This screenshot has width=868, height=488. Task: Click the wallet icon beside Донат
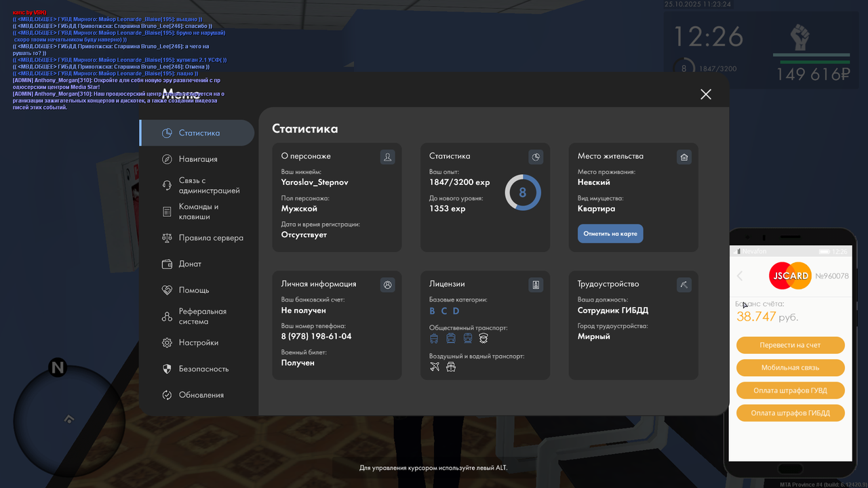167,264
